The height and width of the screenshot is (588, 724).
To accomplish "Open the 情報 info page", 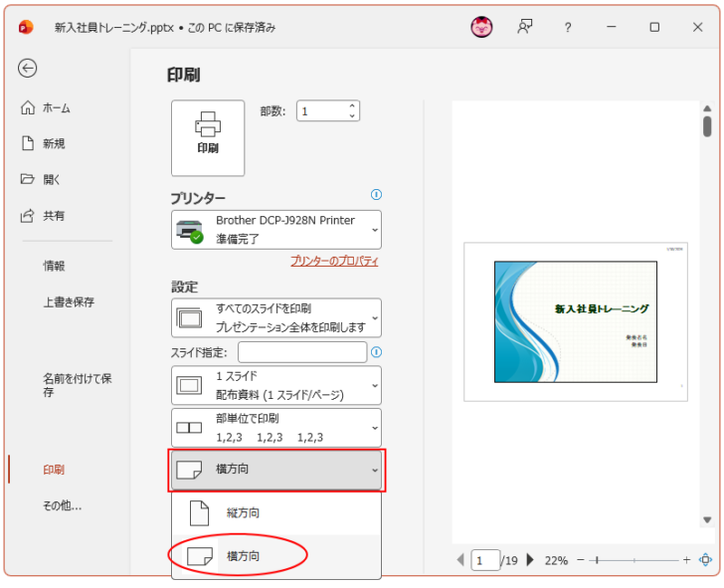I will [54, 266].
